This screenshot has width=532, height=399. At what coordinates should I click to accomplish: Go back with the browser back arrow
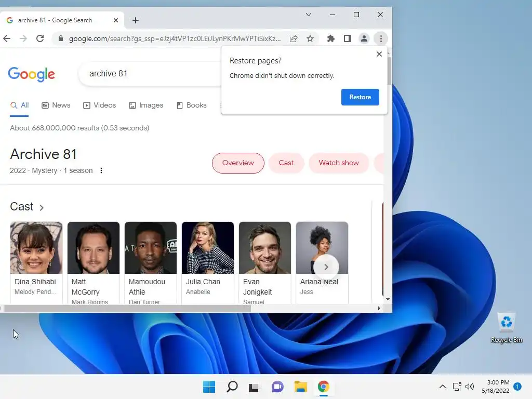click(x=7, y=38)
